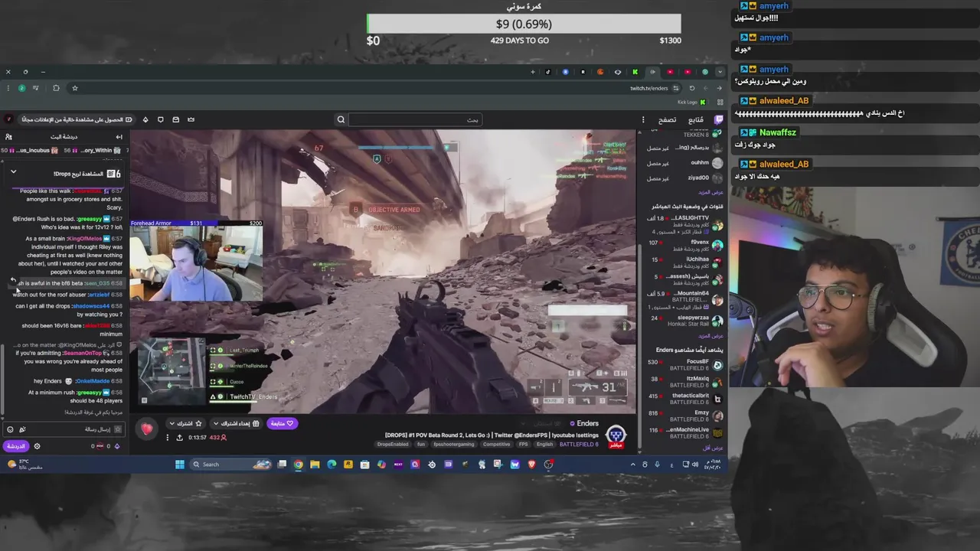This screenshot has height=551, width=980.
Task: Show hidden system tray icons chevron
Action: pyautogui.click(x=632, y=465)
